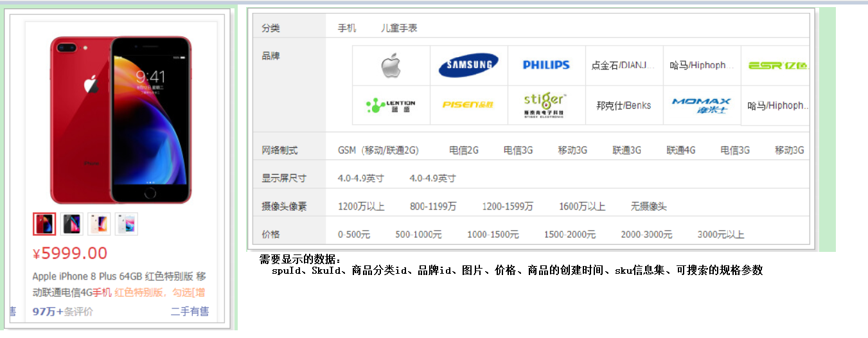Click the 摄像头像素 row label

tap(284, 206)
